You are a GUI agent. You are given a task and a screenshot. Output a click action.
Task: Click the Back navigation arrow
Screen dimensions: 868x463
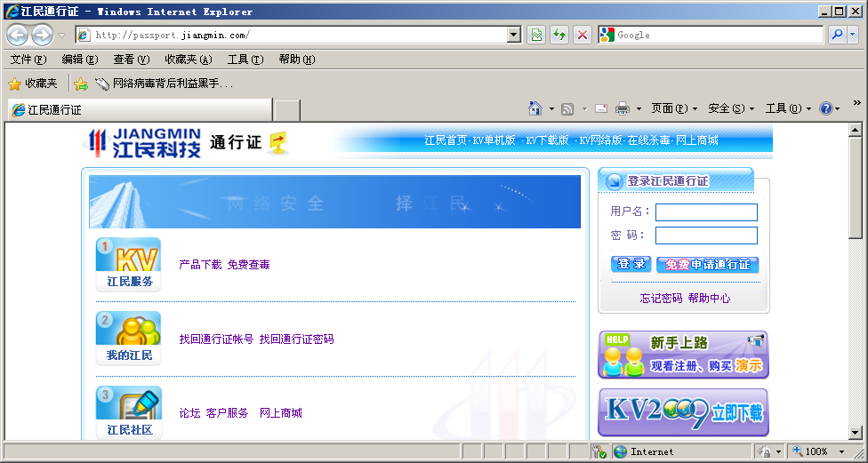(17, 36)
